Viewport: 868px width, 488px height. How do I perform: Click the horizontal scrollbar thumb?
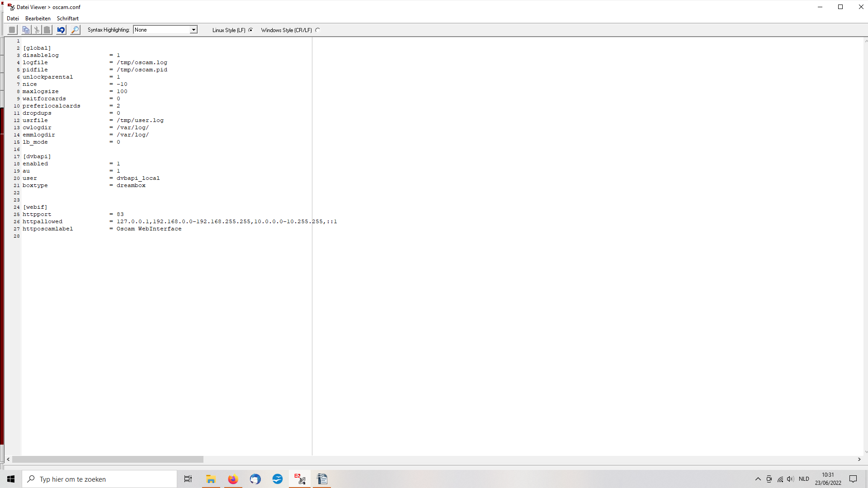108,460
